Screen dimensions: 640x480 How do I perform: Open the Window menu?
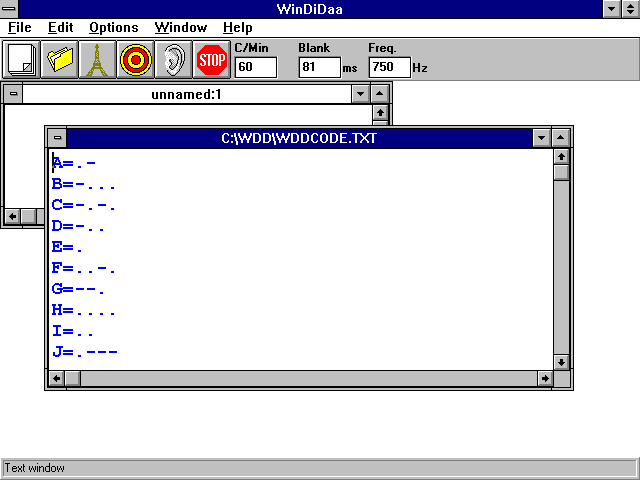(x=180, y=27)
